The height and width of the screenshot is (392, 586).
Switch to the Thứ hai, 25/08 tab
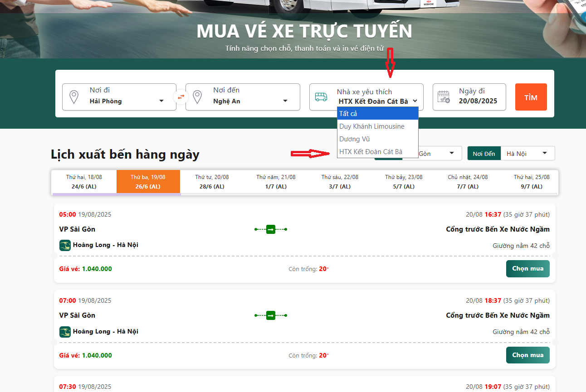531,182
